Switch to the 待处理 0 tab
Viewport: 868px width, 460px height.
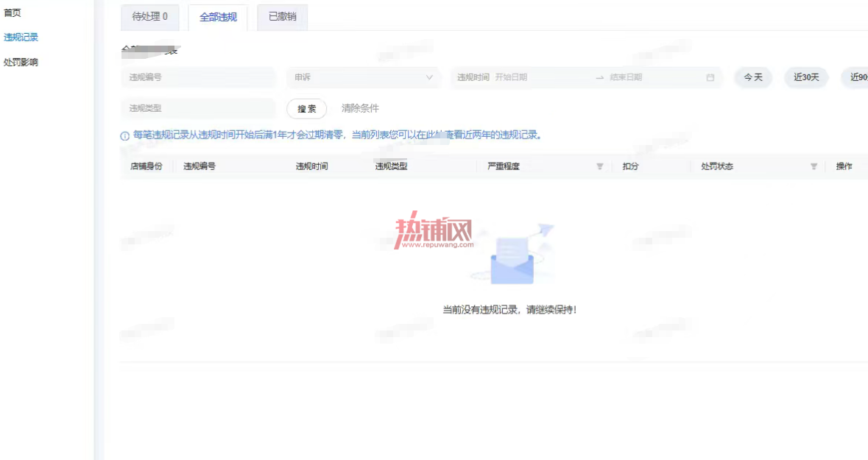tap(150, 17)
